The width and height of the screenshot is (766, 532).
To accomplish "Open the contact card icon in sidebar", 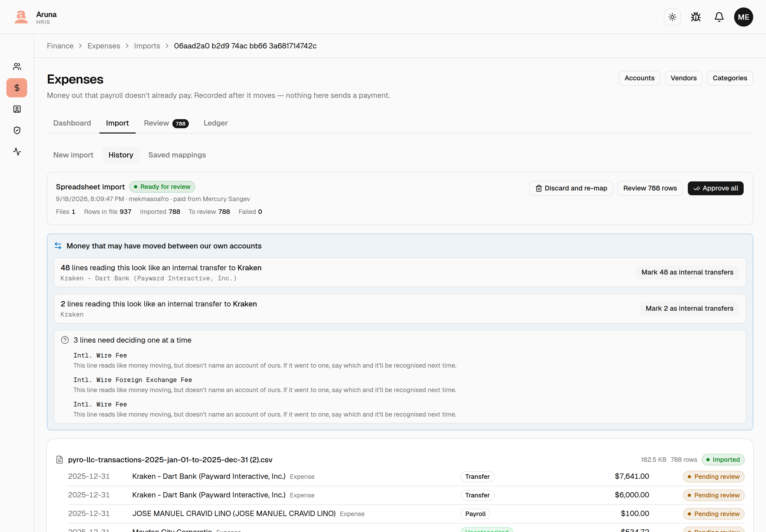I will [x=17, y=109].
